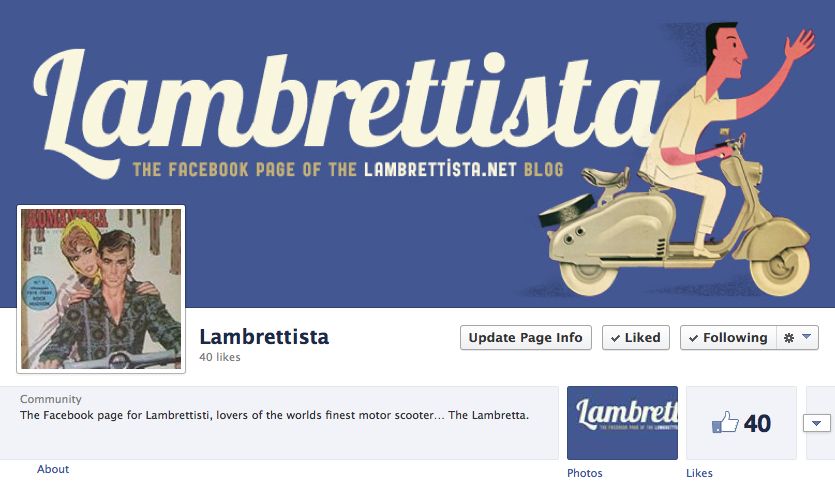The width and height of the screenshot is (835, 496).
Task: Open the About link
Action: click(x=53, y=469)
